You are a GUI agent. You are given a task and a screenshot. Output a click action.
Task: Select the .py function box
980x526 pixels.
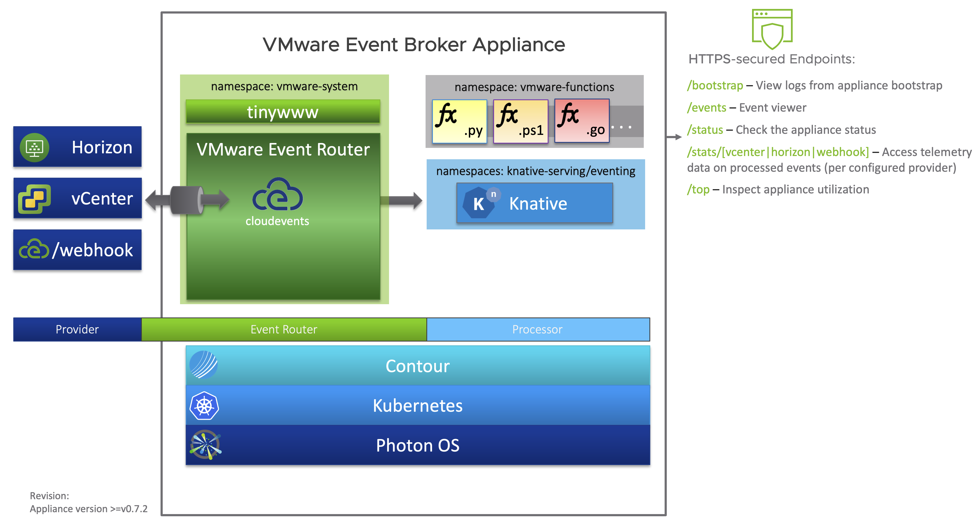(460, 121)
